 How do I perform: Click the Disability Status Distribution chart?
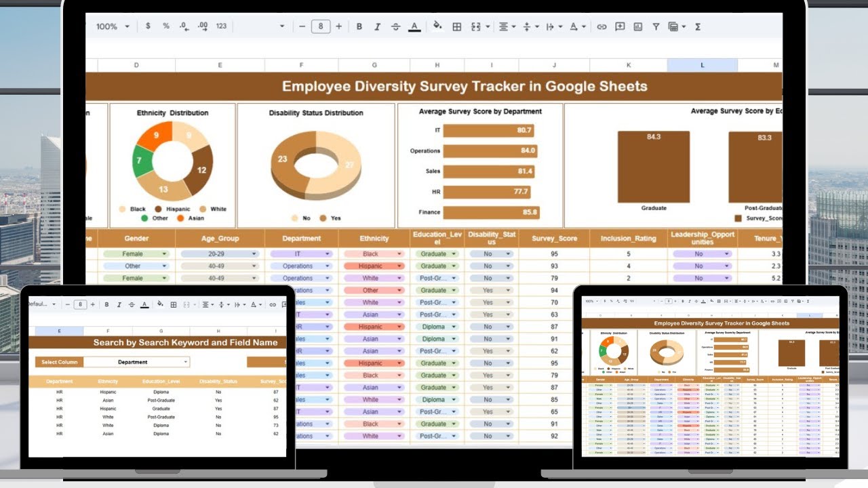pos(316,165)
